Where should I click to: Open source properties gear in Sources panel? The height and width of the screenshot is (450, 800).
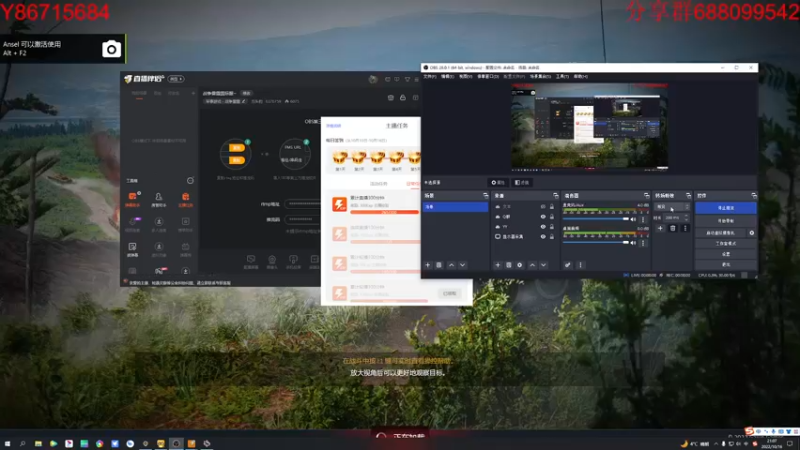point(520,265)
